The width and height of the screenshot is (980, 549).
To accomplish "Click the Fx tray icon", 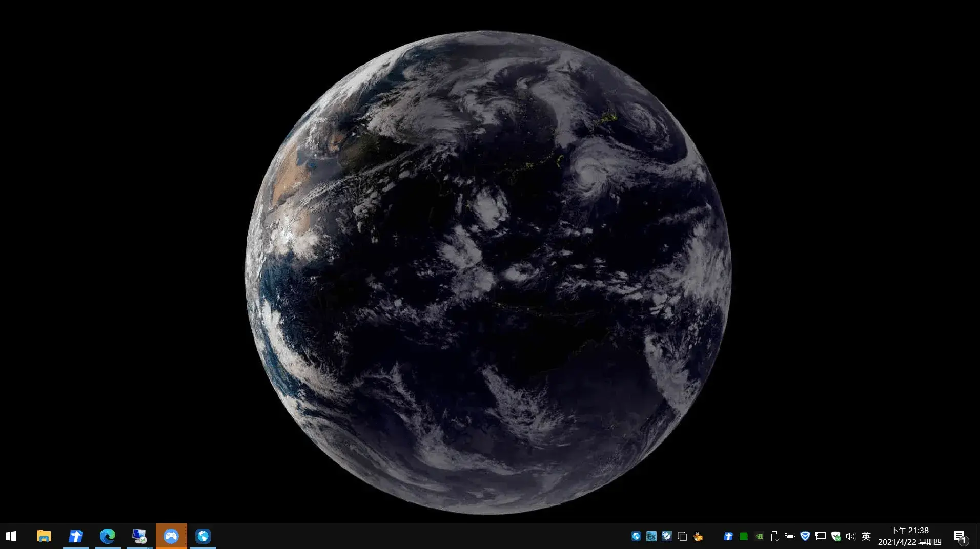I will (651, 536).
